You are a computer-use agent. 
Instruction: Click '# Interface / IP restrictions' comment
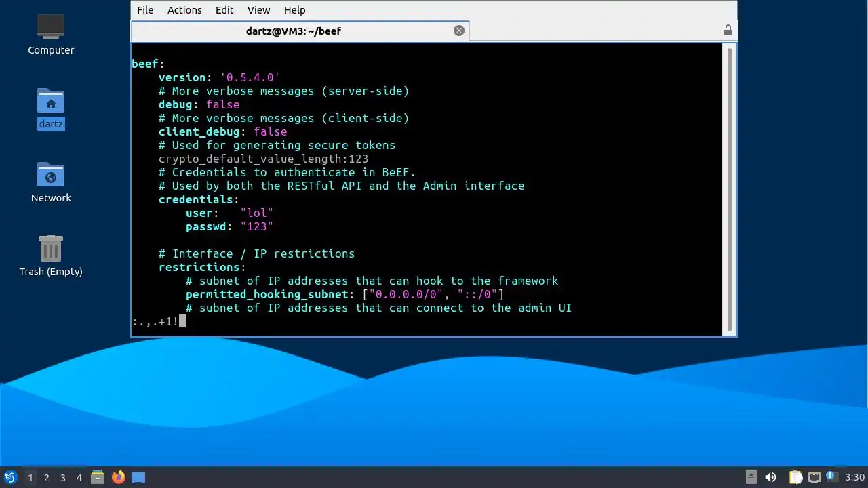click(256, 253)
